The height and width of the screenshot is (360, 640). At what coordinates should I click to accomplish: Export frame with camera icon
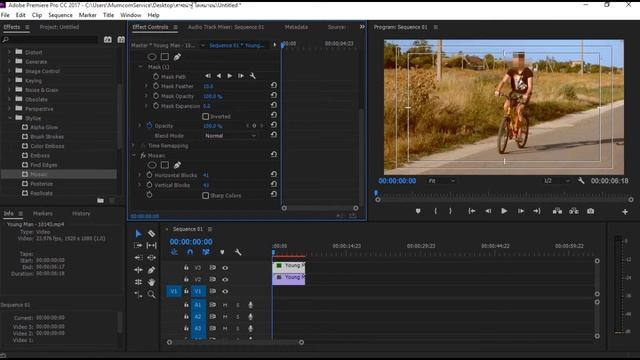click(x=591, y=211)
